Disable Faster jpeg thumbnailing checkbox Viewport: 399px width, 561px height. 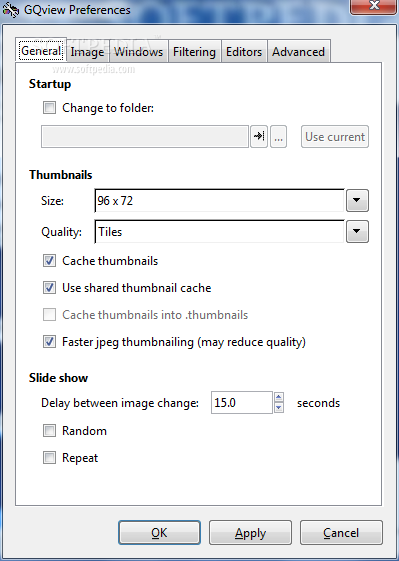pyautogui.click(x=49, y=342)
